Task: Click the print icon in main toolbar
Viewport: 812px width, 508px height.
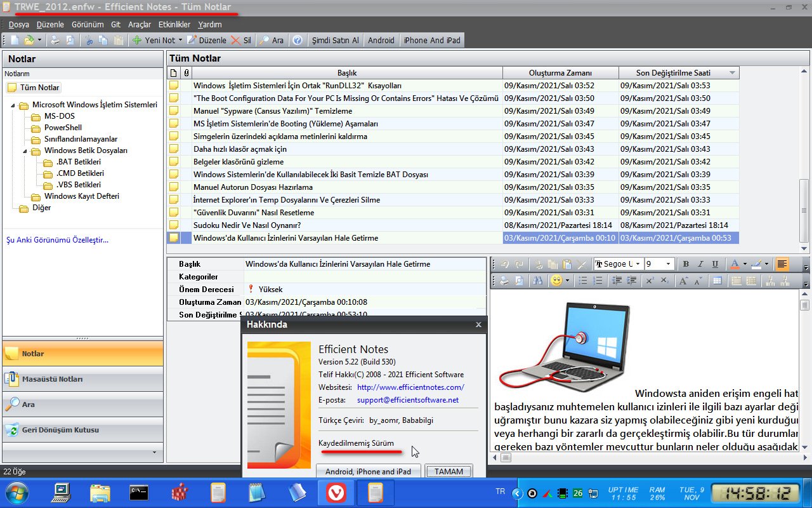Action: 55,40
